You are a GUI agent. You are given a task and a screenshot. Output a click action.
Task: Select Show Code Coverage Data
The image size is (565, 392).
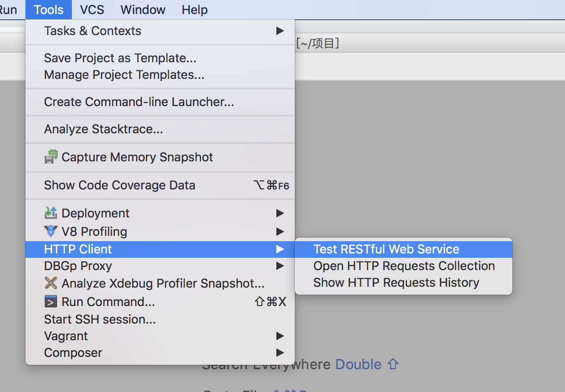(x=160, y=185)
